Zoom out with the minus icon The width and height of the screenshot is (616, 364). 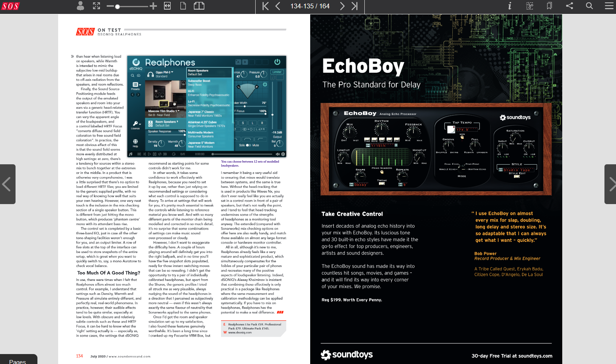(110, 6)
